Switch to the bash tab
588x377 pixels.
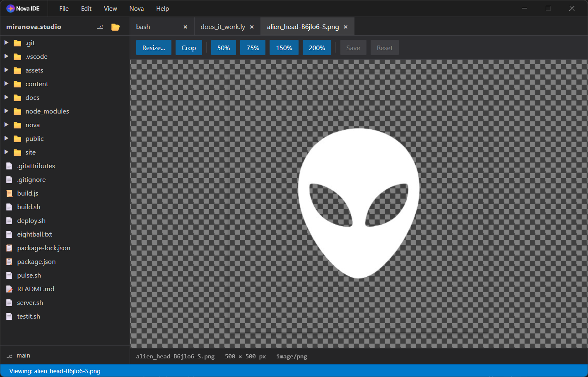(x=143, y=26)
